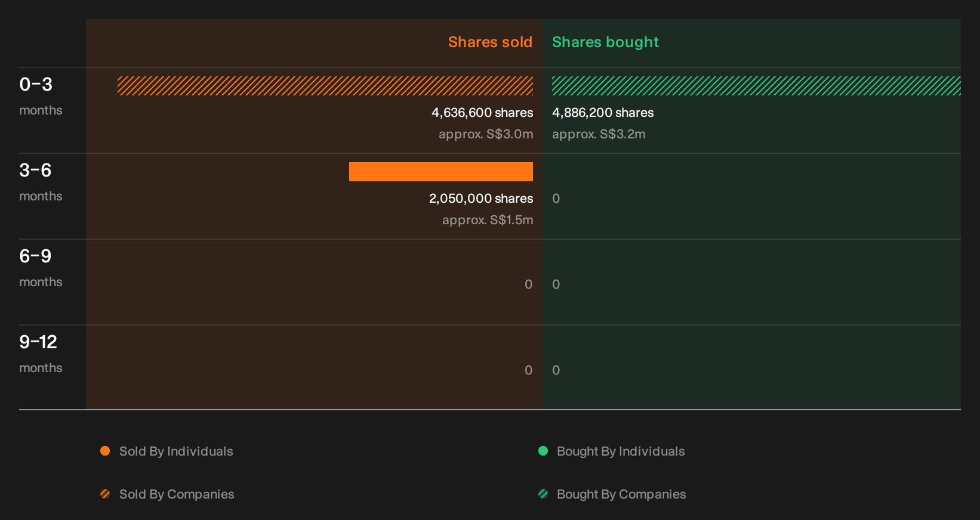Select the Sold By Individuals legend label
This screenshot has width=980, height=520.
(176, 451)
